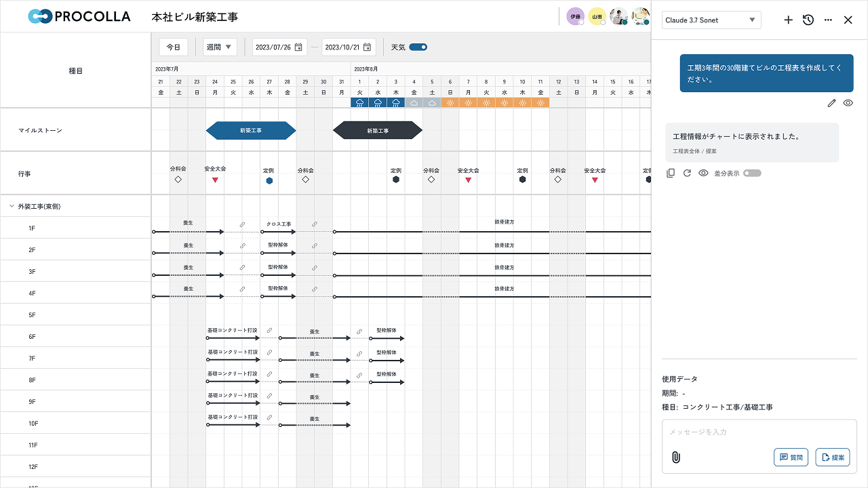
Task: Open the 週間 view selector dropdown
Action: [220, 47]
